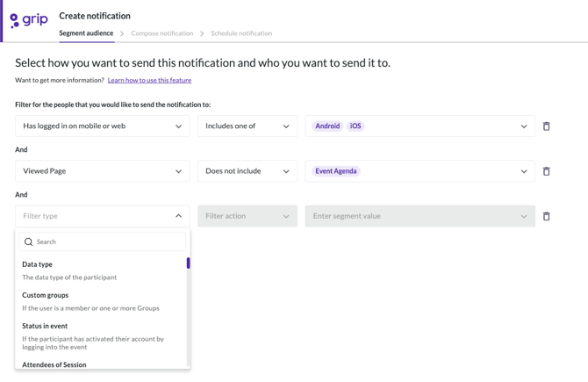Click the Search field in filter list

pyautogui.click(x=107, y=241)
